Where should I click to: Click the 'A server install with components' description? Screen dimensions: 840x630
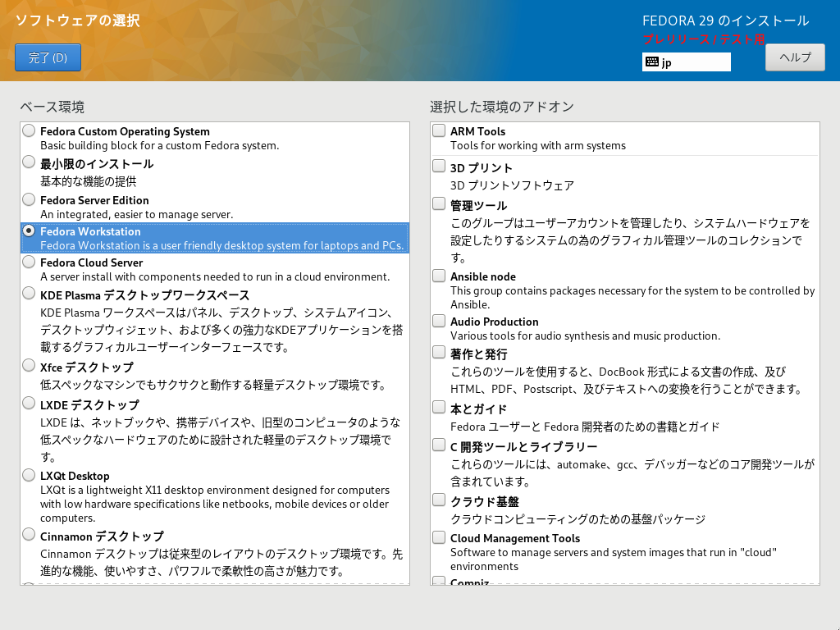[215, 277]
